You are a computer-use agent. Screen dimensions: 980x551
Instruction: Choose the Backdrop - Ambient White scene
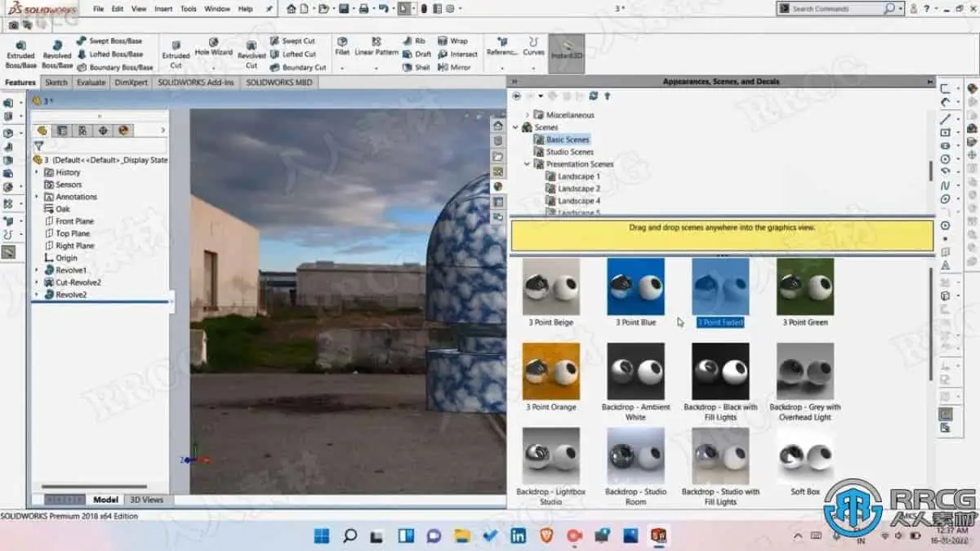point(635,371)
